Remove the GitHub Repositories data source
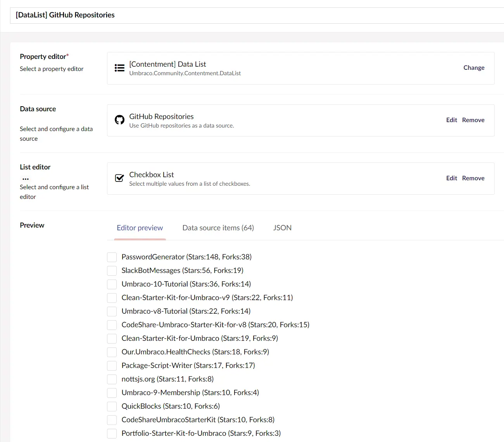This screenshot has width=504, height=442. click(x=473, y=120)
